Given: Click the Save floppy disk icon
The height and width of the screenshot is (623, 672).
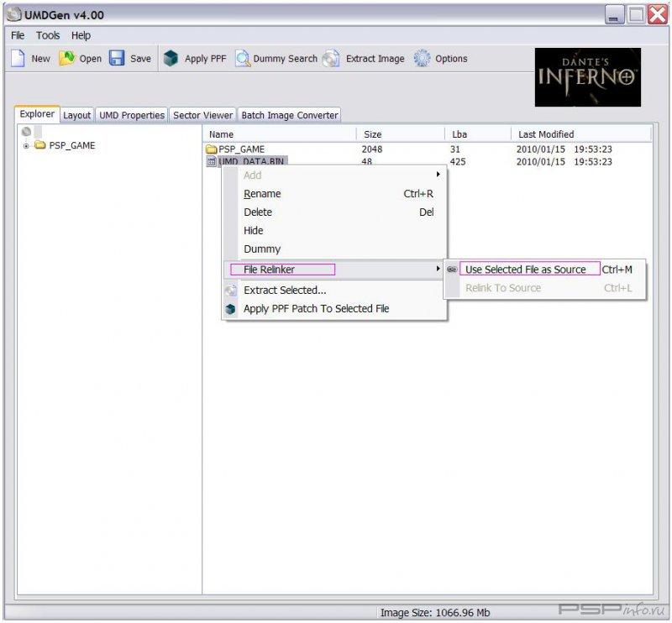Looking at the screenshot, I should (x=117, y=59).
